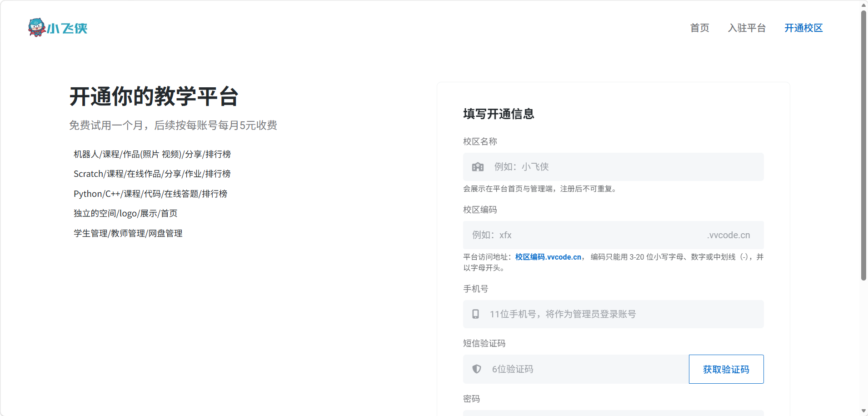Click the Python/C++/课程 feature line

pos(150,194)
